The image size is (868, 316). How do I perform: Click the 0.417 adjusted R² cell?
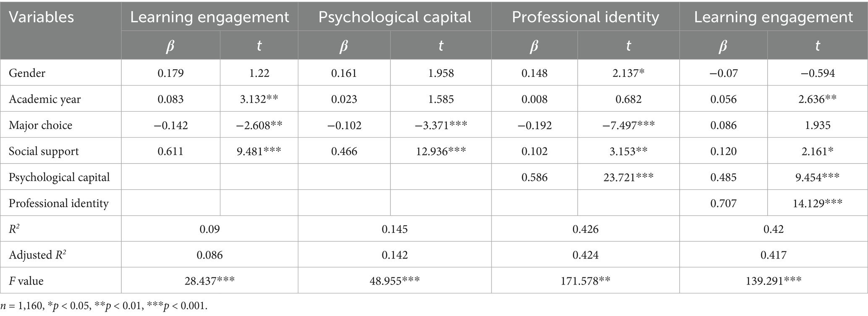[773, 255]
